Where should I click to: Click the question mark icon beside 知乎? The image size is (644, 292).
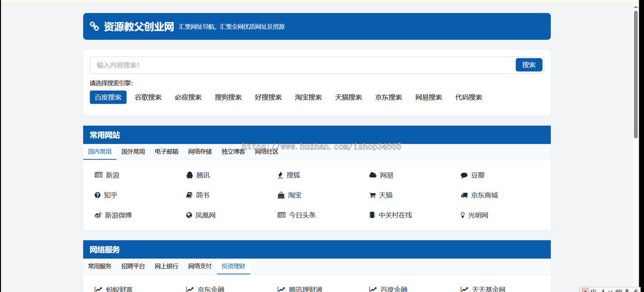(x=98, y=195)
